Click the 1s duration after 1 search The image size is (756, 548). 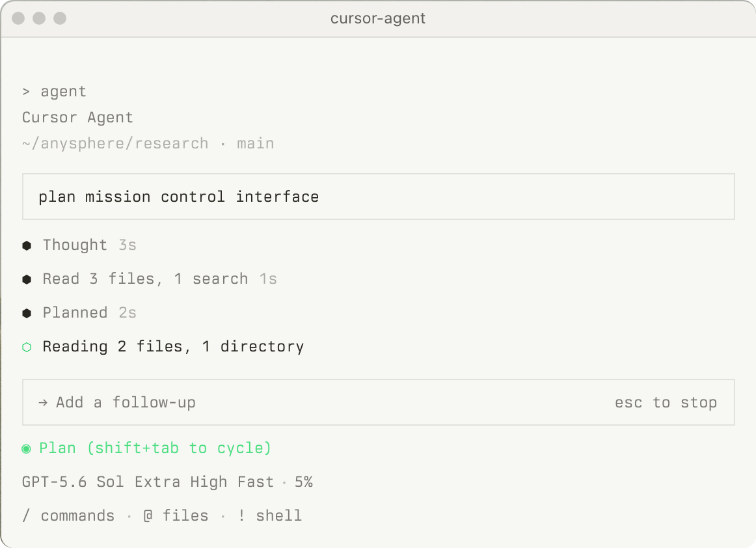[269, 279]
